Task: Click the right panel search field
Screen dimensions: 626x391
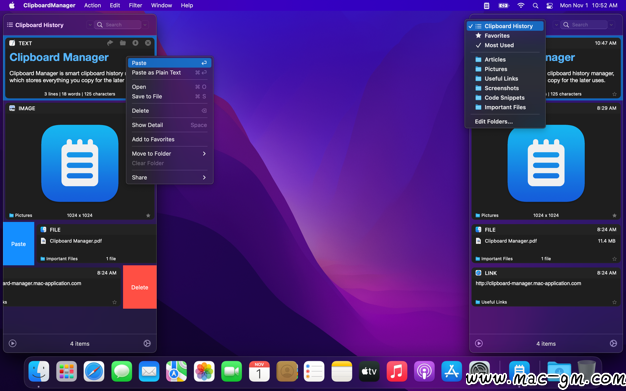Action: (585, 25)
